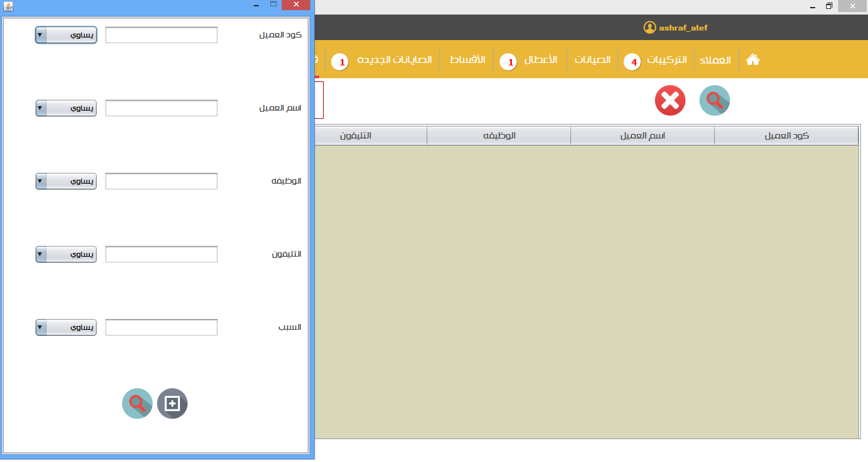Switch to the الصيانات tab

click(593, 60)
